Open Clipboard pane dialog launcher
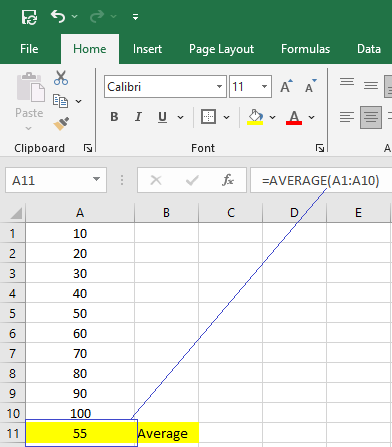This screenshot has width=392, height=447. coord(88,148)
